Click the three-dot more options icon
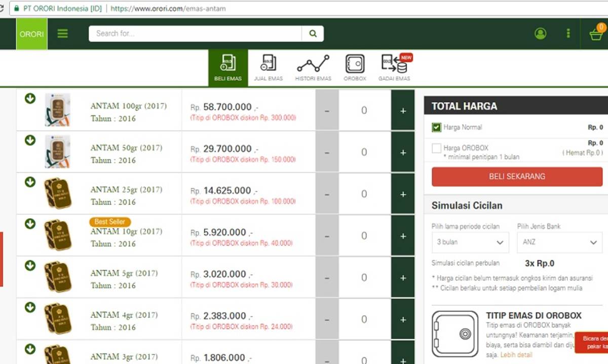Screen dimensions: 608x364 click(568, 34)
